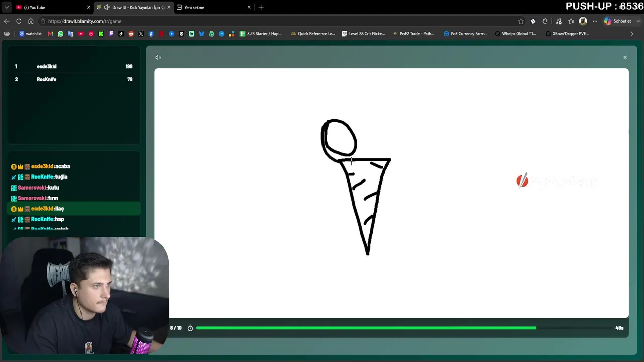This screenshot has height=362, width=644.
Task: Mute the game sound speaker icon
Action: 158,57
